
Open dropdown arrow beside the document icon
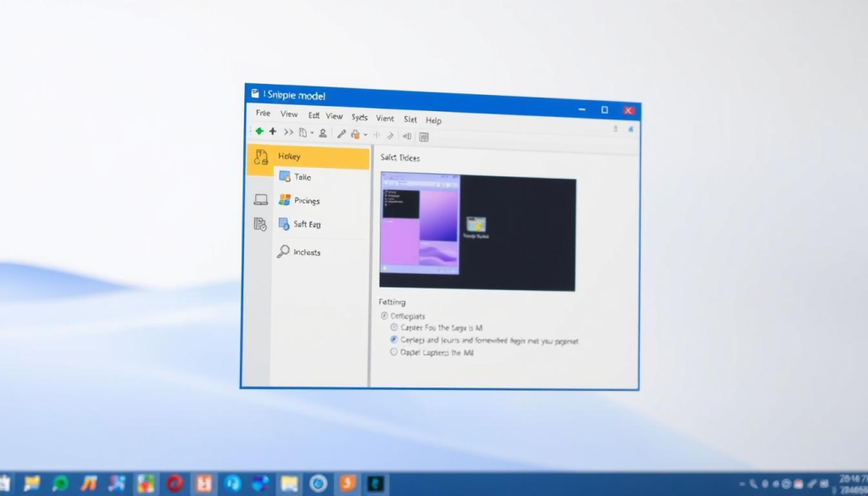pos(312,133)
